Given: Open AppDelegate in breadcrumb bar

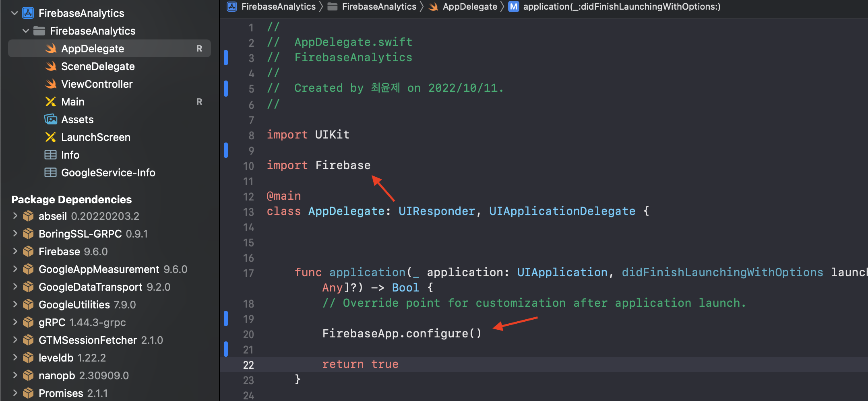Looking at the screenshot, I should click(470, 6).
